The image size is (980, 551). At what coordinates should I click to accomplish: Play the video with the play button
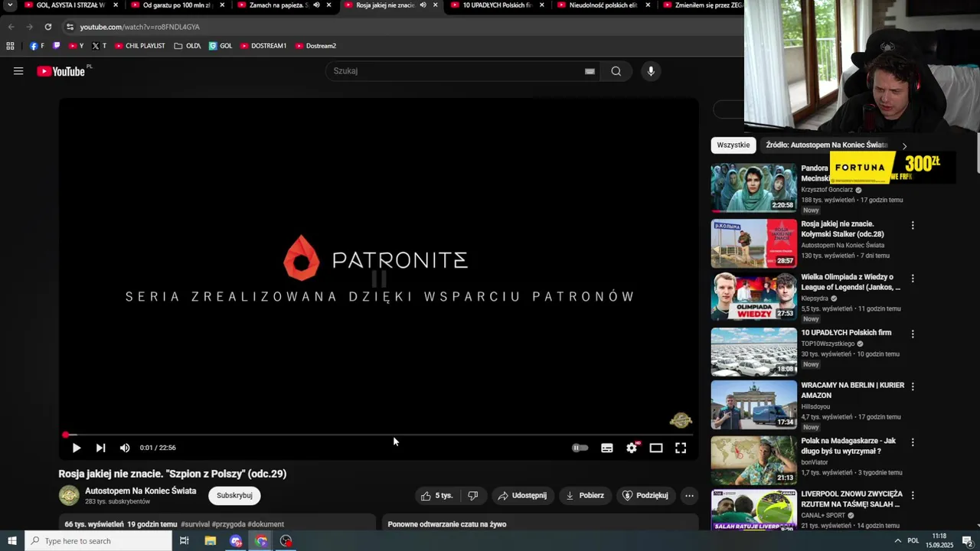click(76, 448)
